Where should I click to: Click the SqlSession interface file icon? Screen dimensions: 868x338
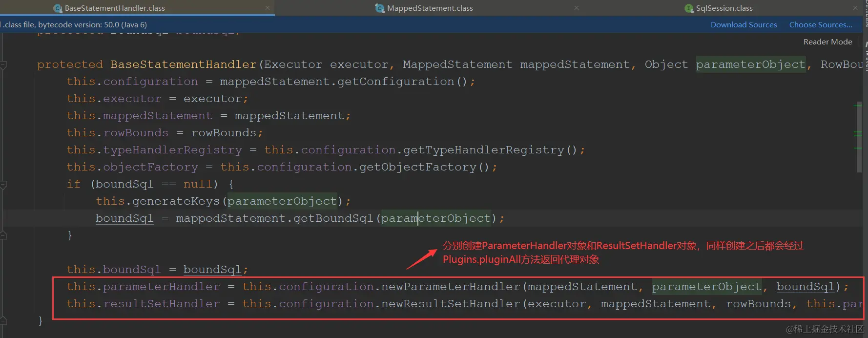[689, 8]
